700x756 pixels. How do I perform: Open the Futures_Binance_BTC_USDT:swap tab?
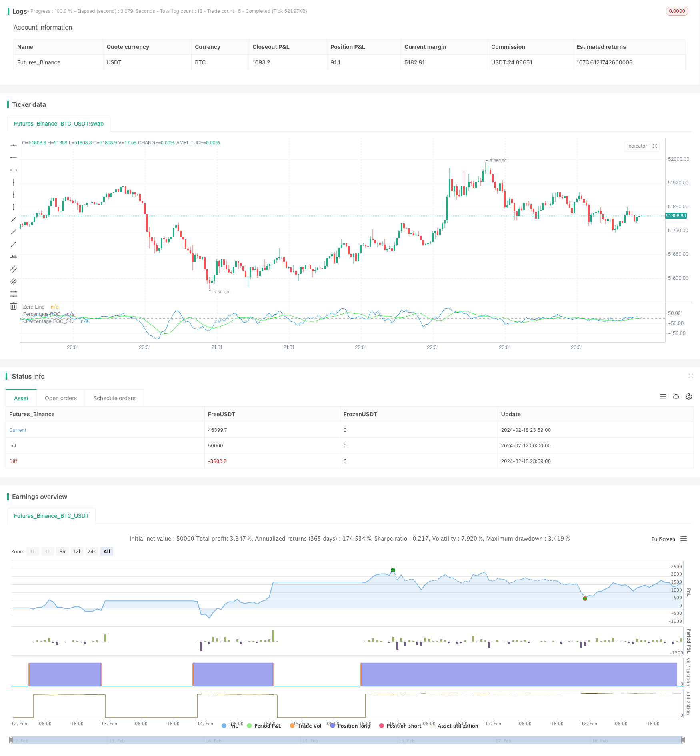59,124
